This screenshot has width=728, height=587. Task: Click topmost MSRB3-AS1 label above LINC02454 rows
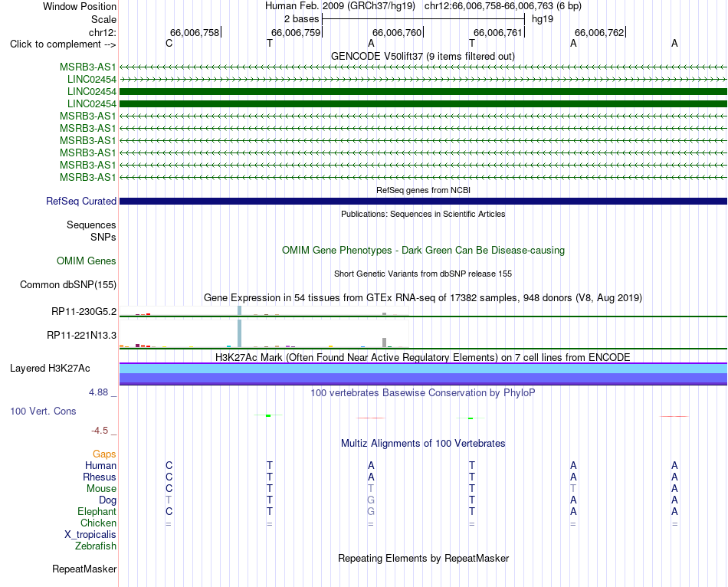[88, 67]
